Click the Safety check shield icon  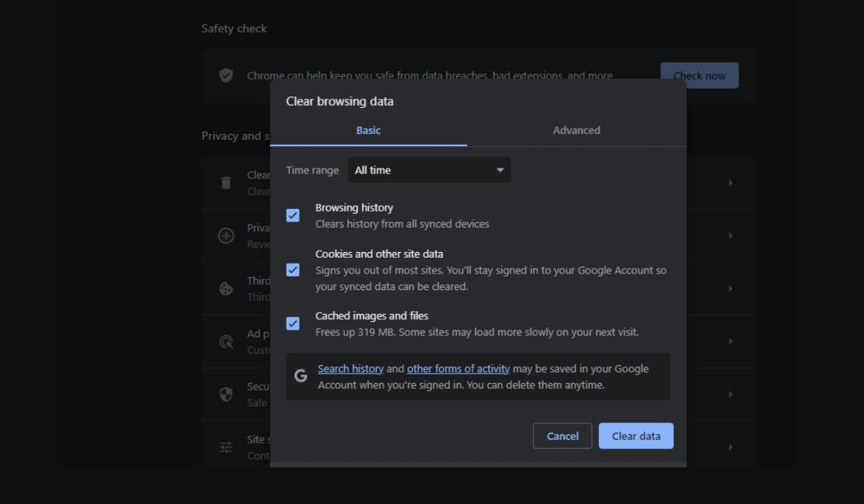tap(226, 76)
